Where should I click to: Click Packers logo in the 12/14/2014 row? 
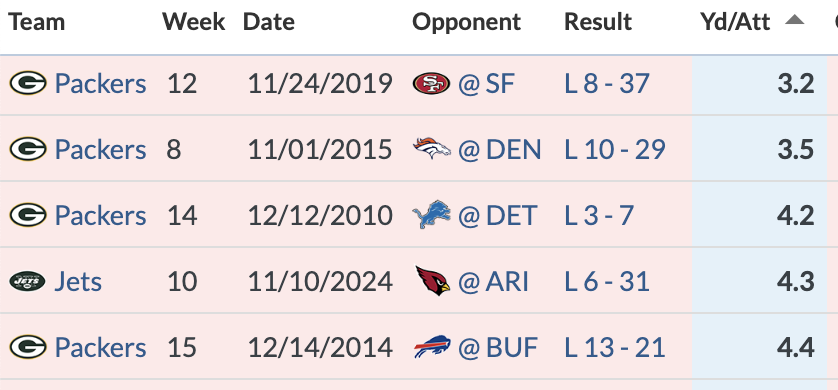(28, 347)
